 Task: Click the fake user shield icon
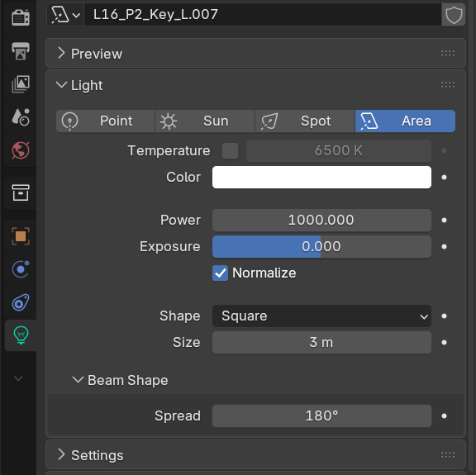[x=454, y=15]
